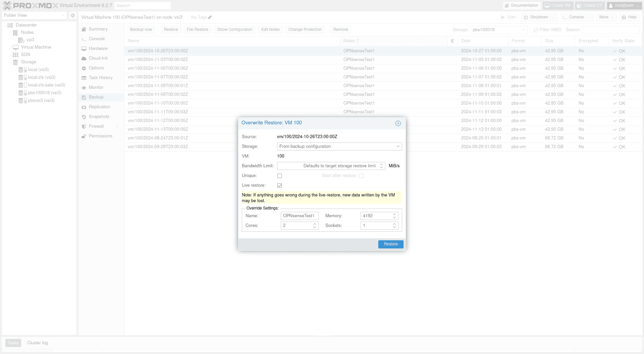
Task: Switch to the Cluster log tab
Action: click(38, 343)
